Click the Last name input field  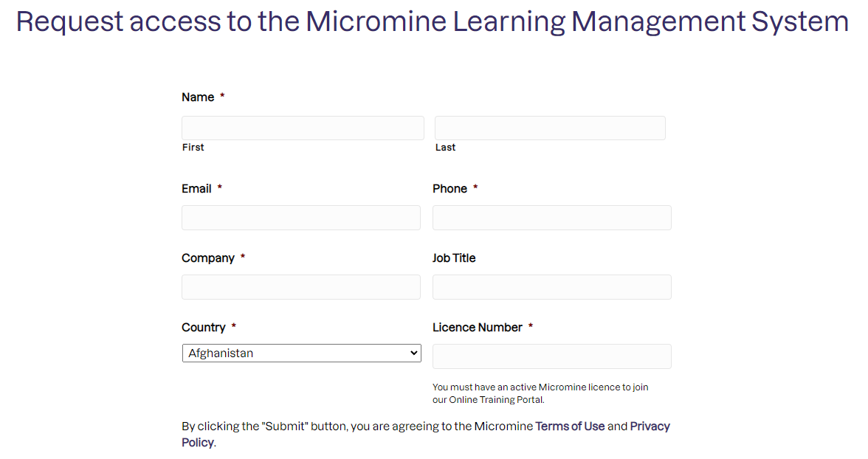tap(550, 128)
